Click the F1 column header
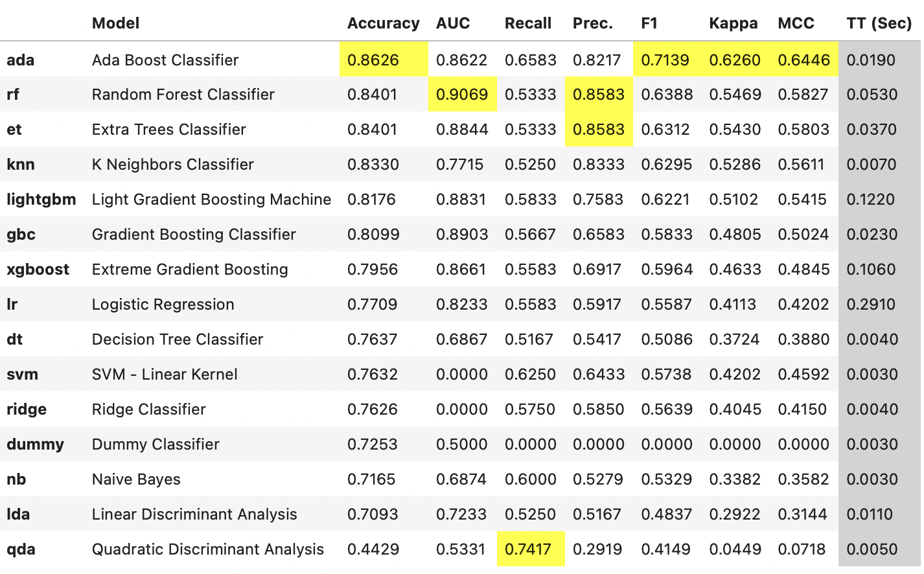This screenshot has height=574, width=924. coord(649,23)
